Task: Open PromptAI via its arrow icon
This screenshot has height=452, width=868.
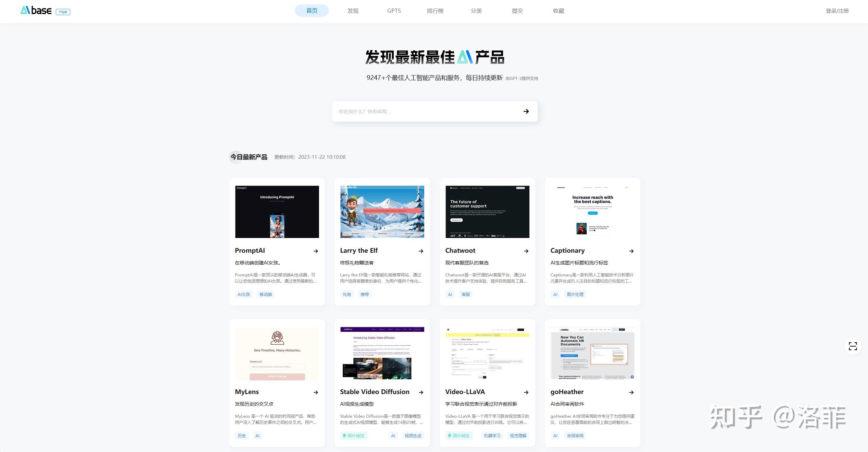Action: pyautogui.click(x=316, y=251)
